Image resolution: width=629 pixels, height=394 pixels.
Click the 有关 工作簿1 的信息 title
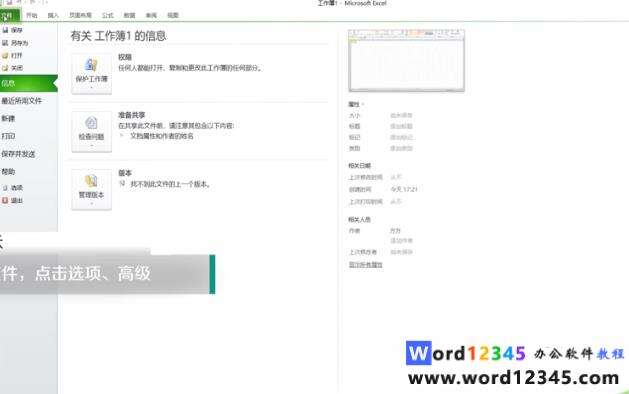[118, 36]
